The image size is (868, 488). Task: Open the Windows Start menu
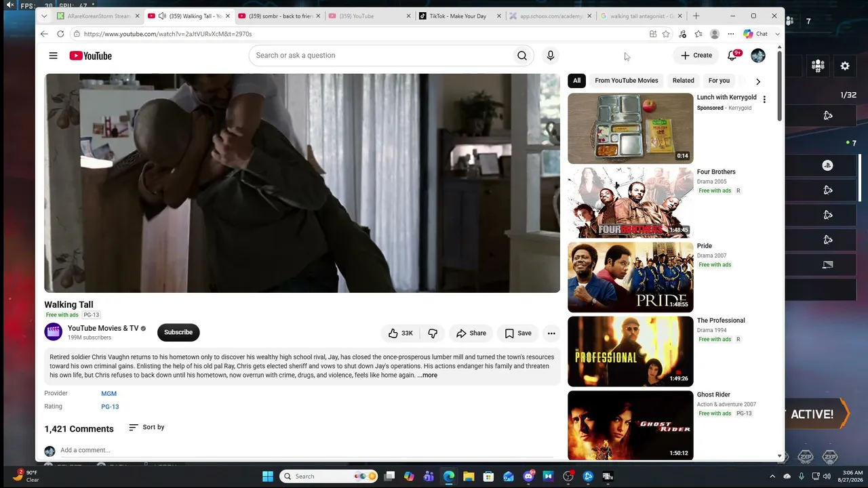pyautogui.click(x=268, y=476)
